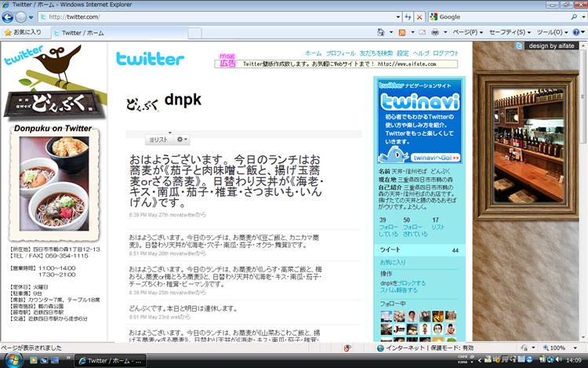
Task: Show hidden tray icons arrow
Action: [x=479, y=360]
